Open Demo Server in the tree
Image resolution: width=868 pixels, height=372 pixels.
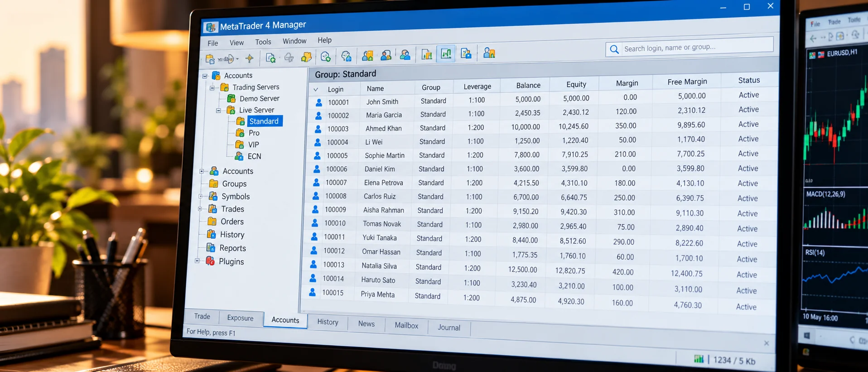[x=259, y=98]
